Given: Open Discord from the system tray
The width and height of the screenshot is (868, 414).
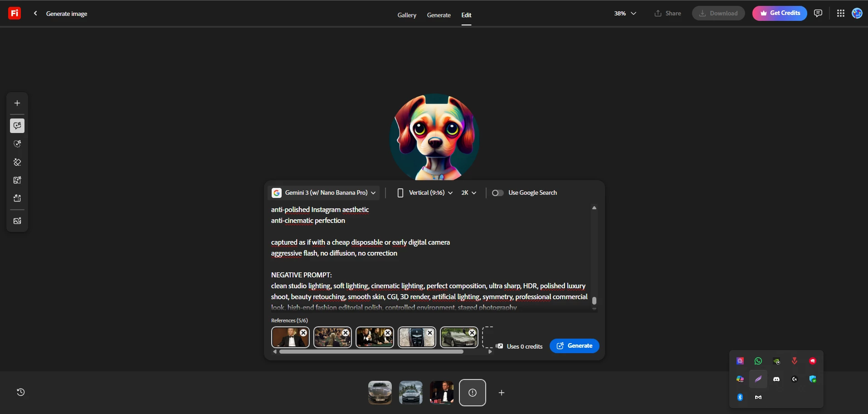Looking at the screenshot, I should pyautogui.click(x=776, y=379).
